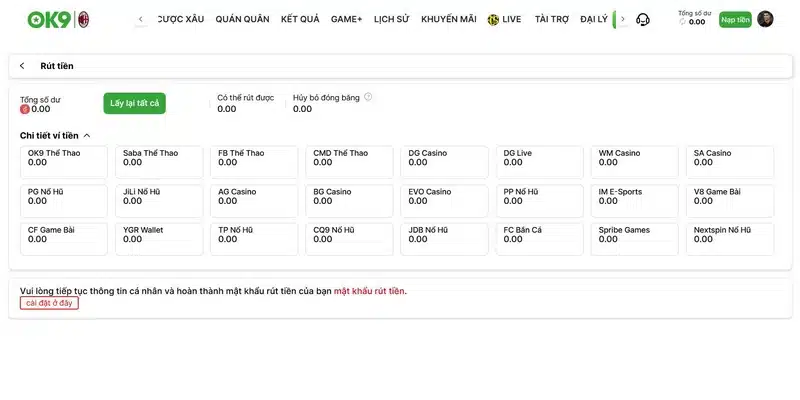This screenshot has height=400, width=800.
Task: Click the Nạp tiền button
Action: point(735,19)
